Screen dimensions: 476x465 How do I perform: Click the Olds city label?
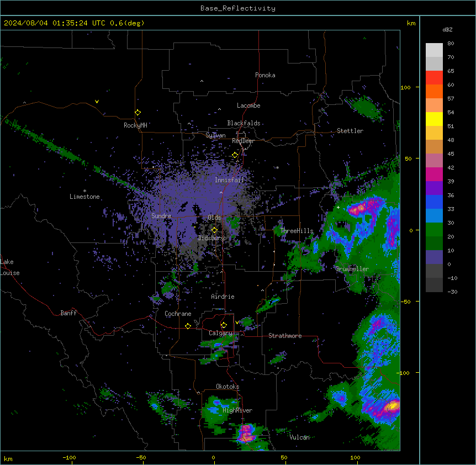click(x=214, y=218)
